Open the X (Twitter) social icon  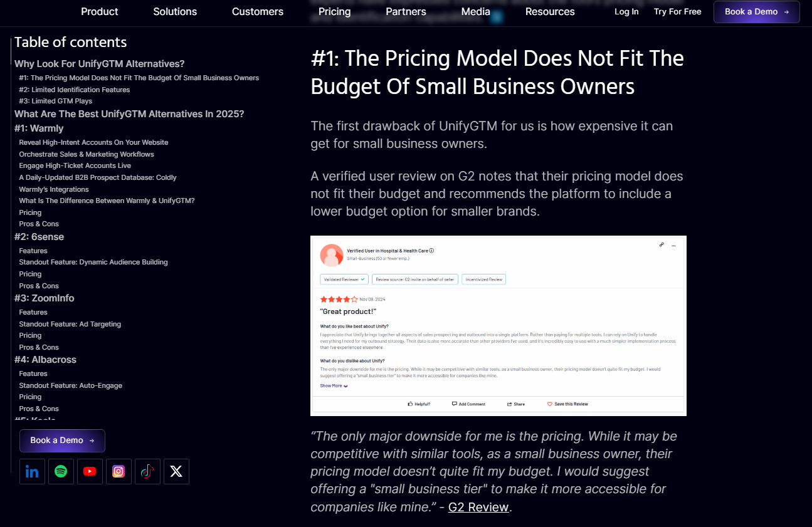pyautogui.click(x=176, y=472)
